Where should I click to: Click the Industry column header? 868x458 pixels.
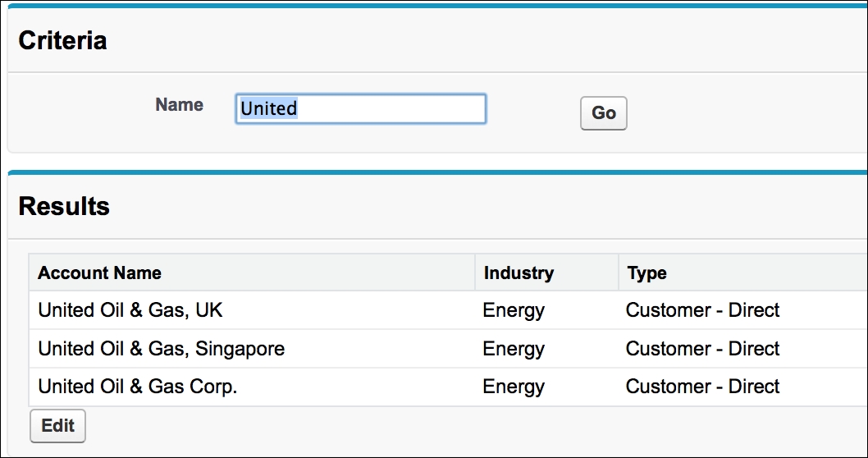pyautogui.click(x=519, y=273)
